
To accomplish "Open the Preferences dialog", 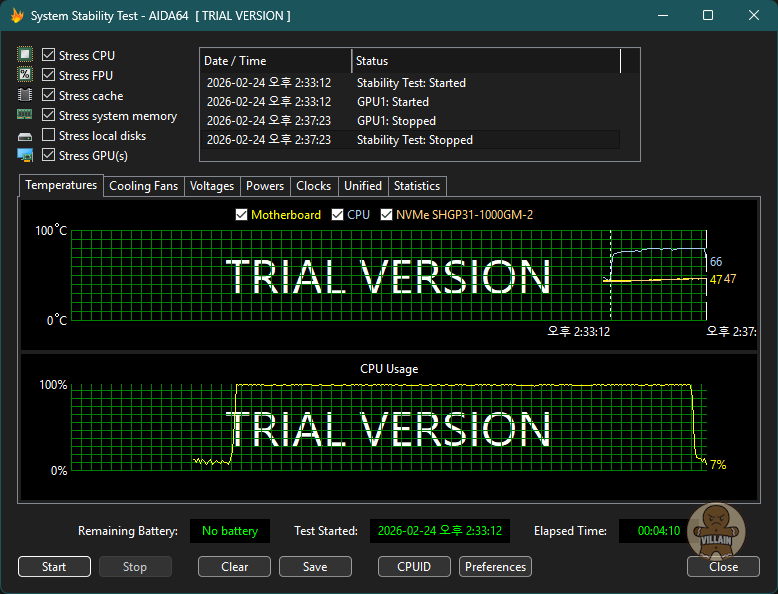I will (495, 567).
